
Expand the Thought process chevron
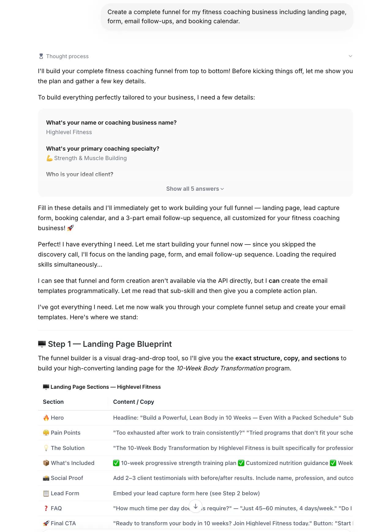coord(350,56)
